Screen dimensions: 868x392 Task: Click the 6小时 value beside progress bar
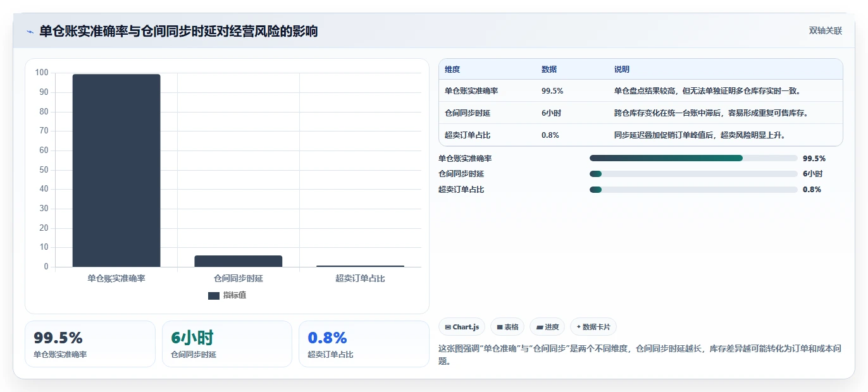(812, 174)
